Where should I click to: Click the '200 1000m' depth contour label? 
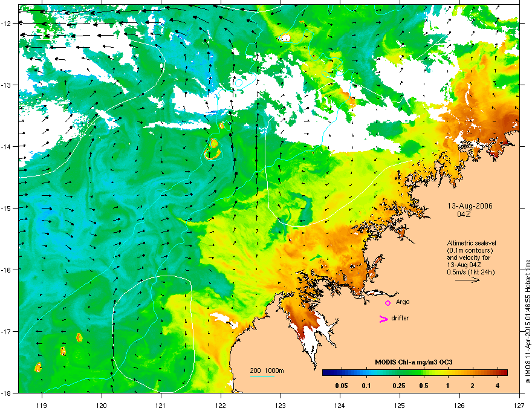[x=267, y=371]
